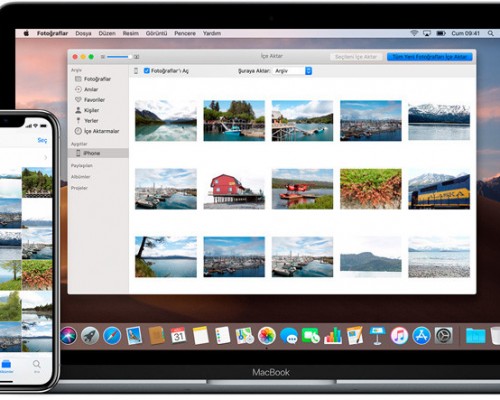Click the large-thumbnails icon beside zoom slider

click(136, 57)
